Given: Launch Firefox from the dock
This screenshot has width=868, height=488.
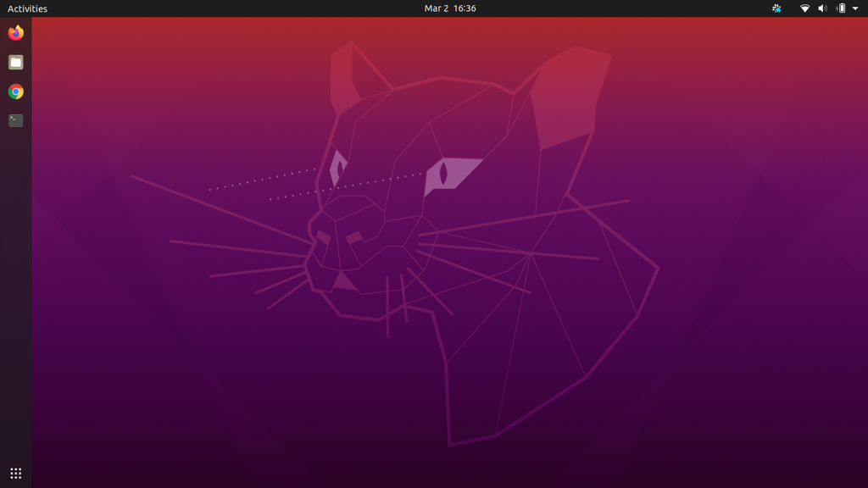Looking at the screenshot, I should [14, 34].
